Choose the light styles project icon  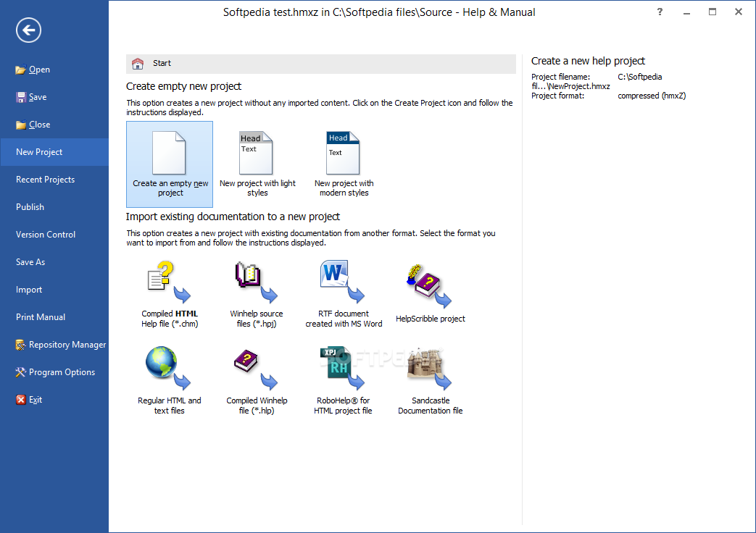pos(256,153)
